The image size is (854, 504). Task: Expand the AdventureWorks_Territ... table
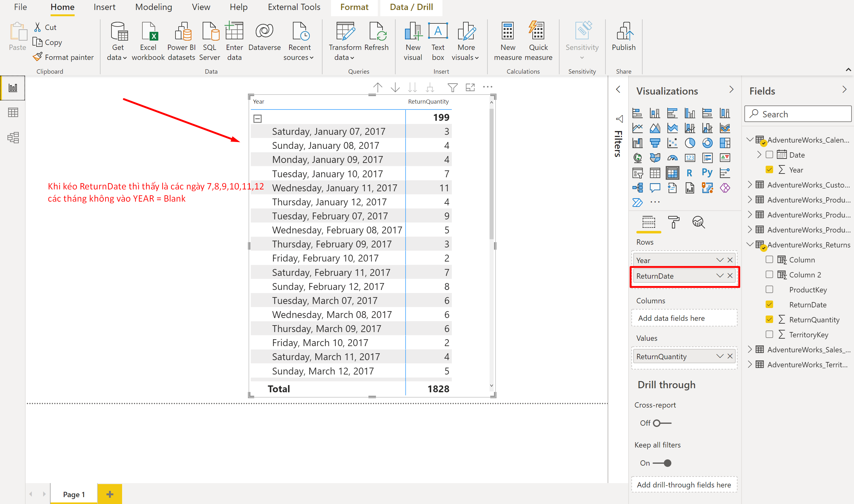point(750,365)
